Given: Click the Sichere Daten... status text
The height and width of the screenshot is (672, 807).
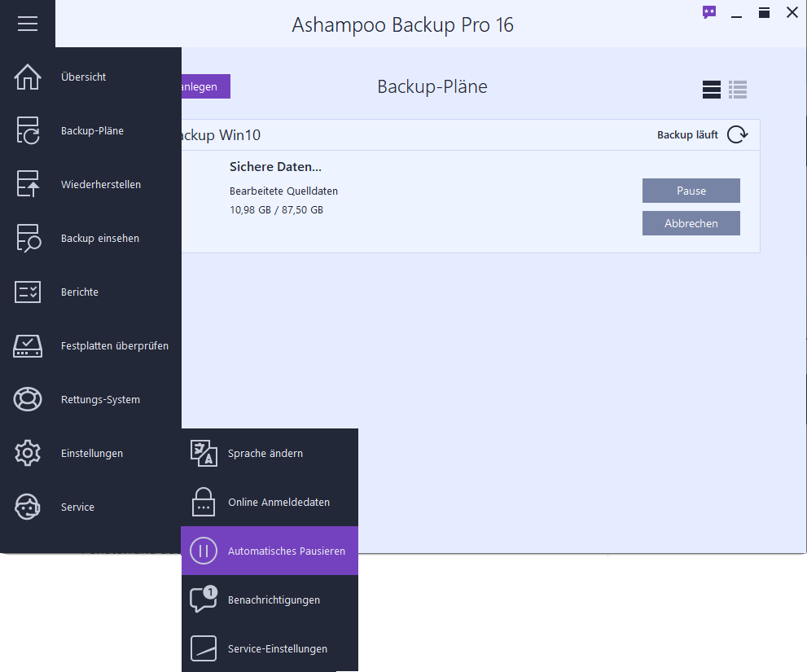Looking at the screenshot, I should 275,167.
